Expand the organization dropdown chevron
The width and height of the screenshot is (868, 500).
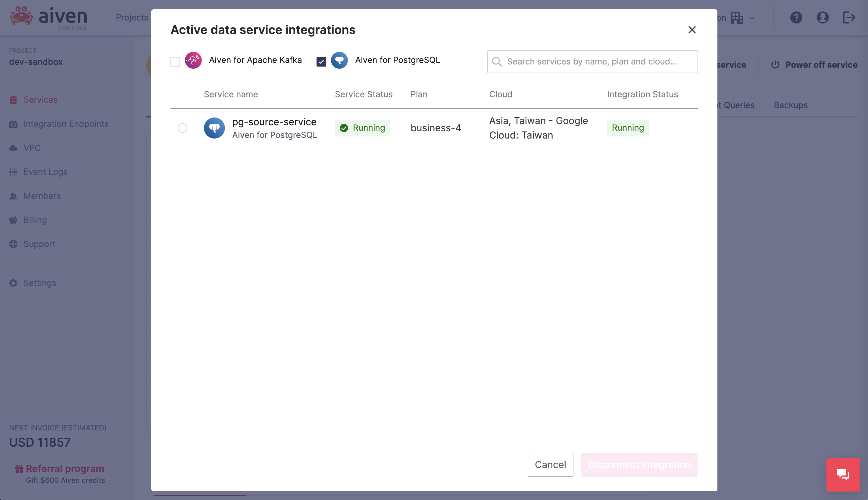click(752, 18)
